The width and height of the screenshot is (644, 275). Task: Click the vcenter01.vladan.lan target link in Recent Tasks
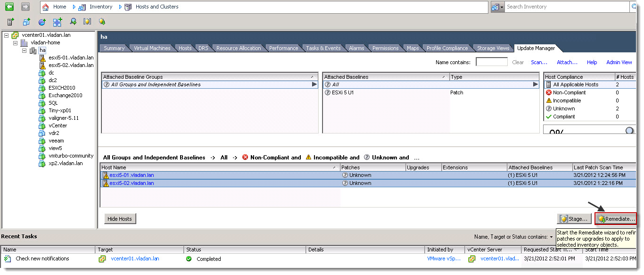[135, 259]
